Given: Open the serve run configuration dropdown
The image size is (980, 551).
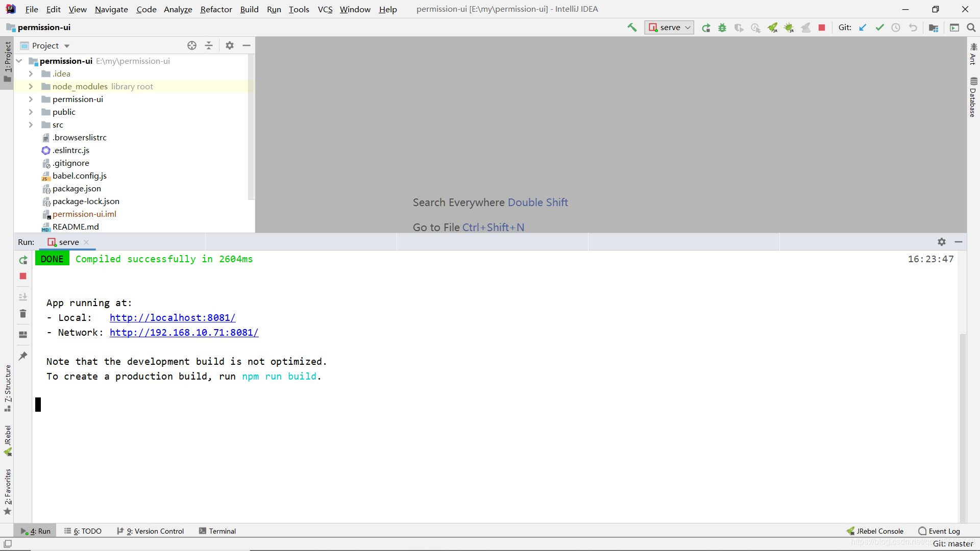Looking at the screenshot, I should (x=669, y=28).
